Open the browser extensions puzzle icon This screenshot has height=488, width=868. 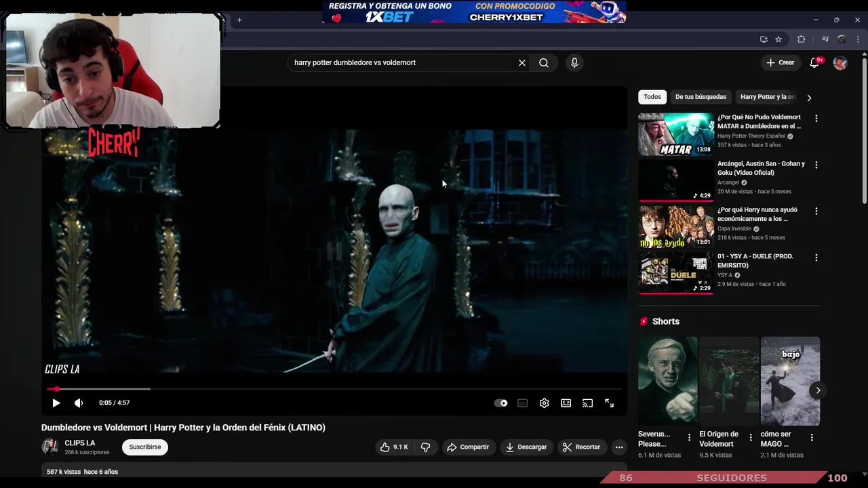pyautogui.click(x=801, y=39)
